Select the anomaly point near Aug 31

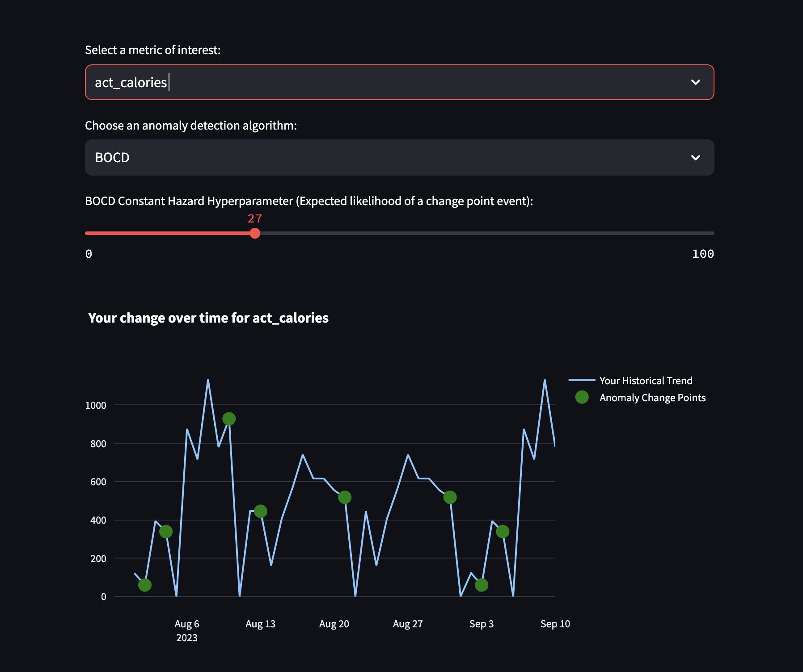(x=450, y=497)
